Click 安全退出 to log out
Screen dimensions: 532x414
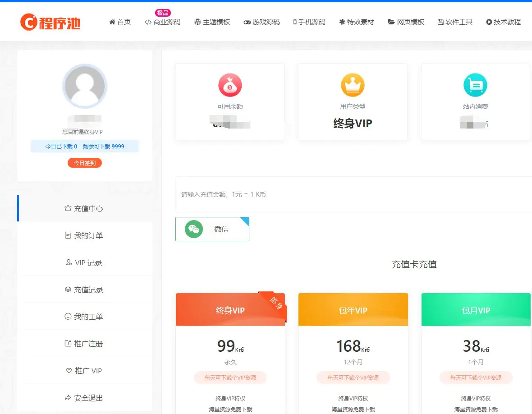point(85,398)
